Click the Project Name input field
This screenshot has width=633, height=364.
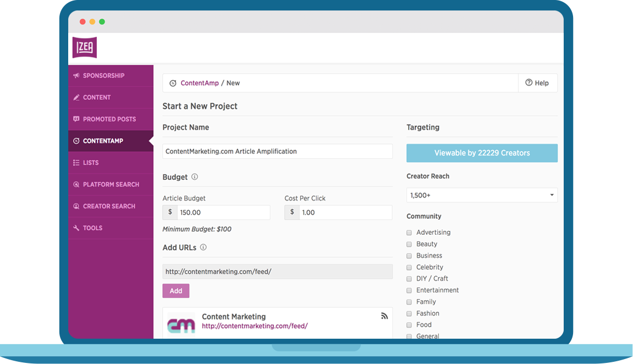click(x=277, y=151)
